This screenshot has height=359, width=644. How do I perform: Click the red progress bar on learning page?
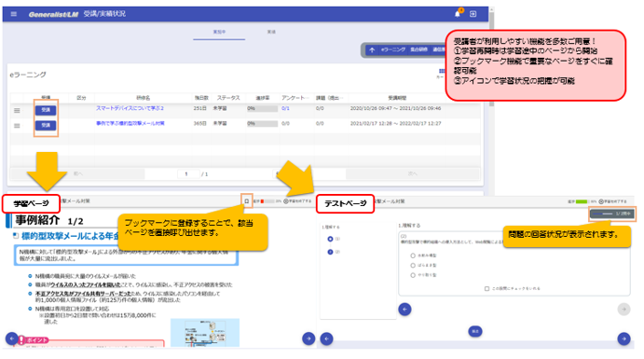click(267, 201)
